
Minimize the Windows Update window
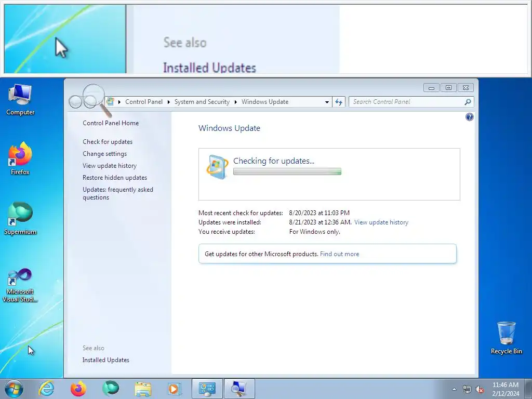pos(431,87)
